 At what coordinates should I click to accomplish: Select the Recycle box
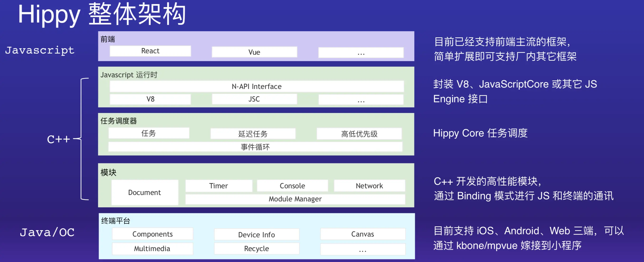pyautogui.click(x=256, y=249)
